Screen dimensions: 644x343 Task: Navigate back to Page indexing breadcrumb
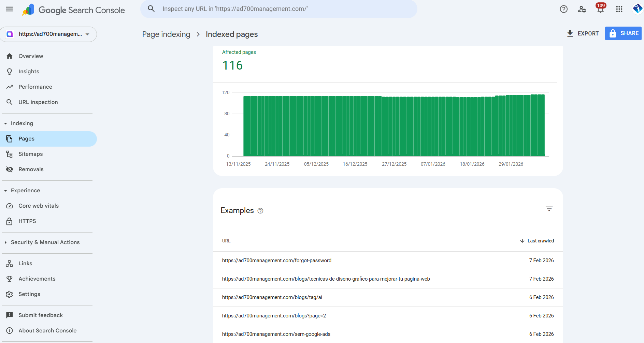[x=166, y=34]
